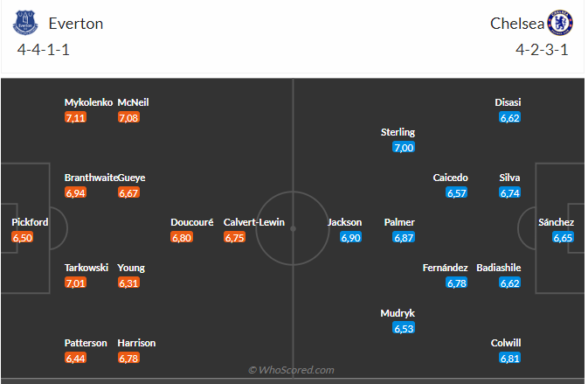Screen dimensions: 588x384
Task: Click Harrison's 6,78 rating badge
Action: click(x=128, y=359)
